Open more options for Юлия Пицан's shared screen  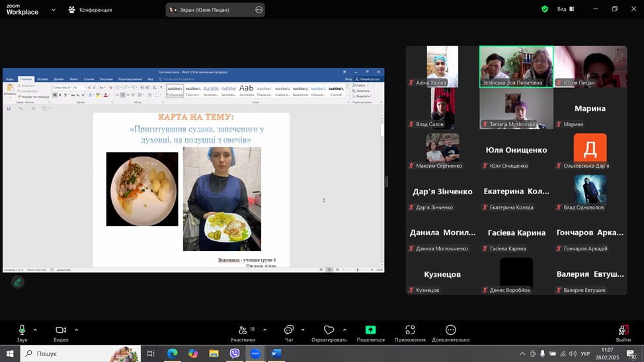[259, 10]
